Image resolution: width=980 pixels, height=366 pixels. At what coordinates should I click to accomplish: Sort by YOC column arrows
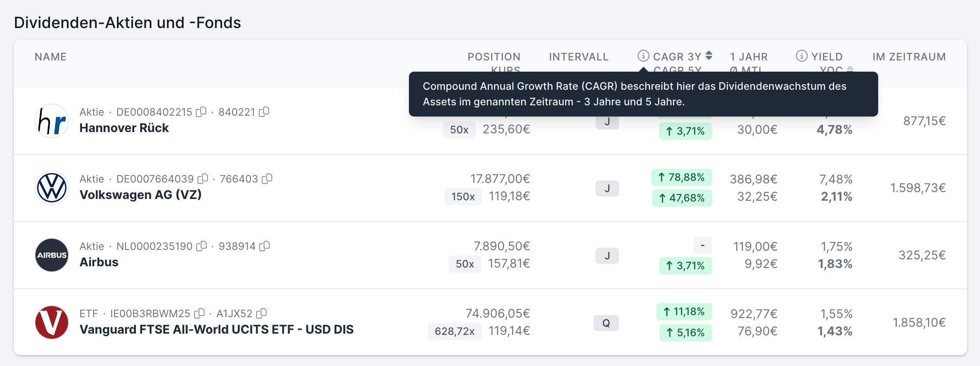[849, 69]
